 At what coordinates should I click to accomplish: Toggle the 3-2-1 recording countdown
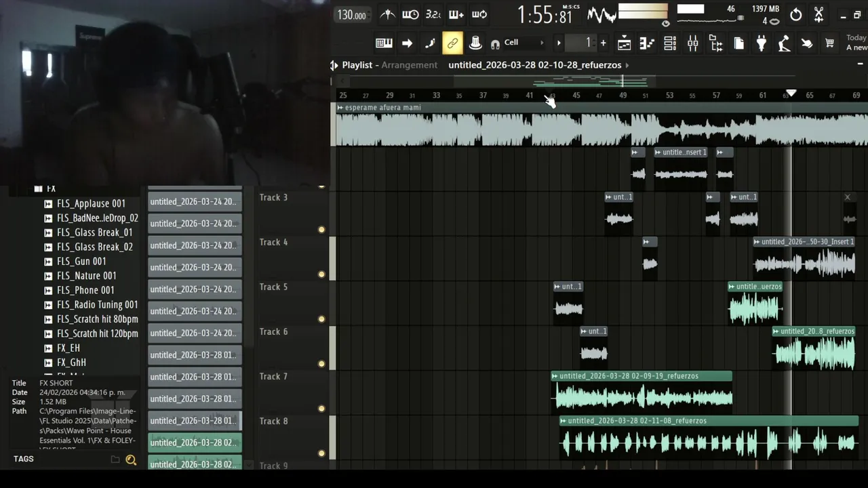click(x=433, y=14)
